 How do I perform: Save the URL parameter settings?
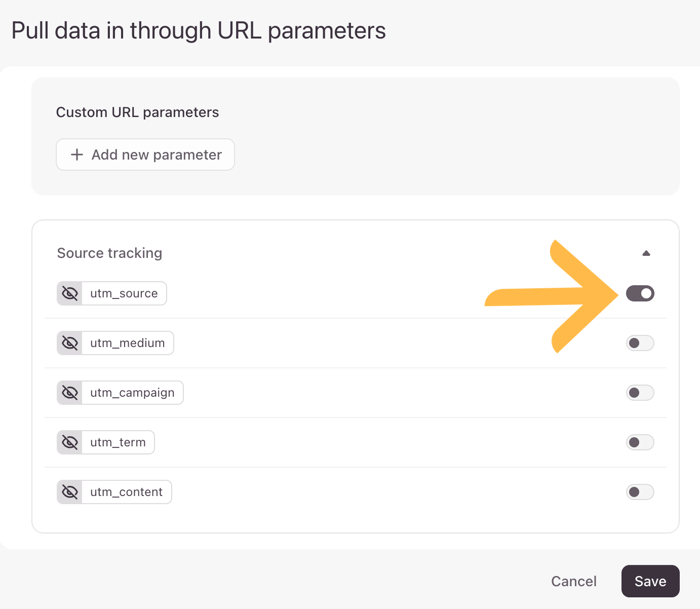coord(650,581)
